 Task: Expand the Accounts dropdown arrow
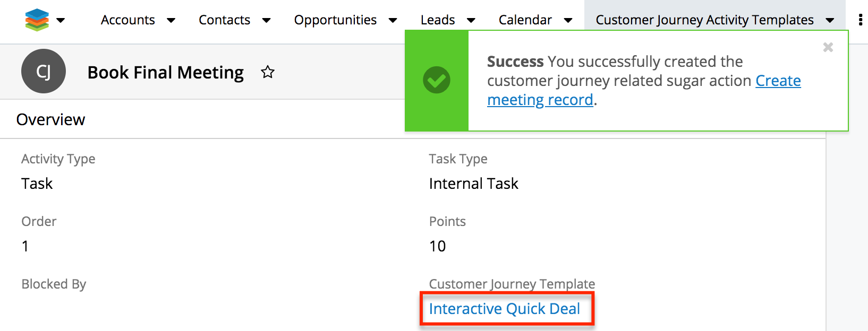pyautogui.click(x=171, y=21)
